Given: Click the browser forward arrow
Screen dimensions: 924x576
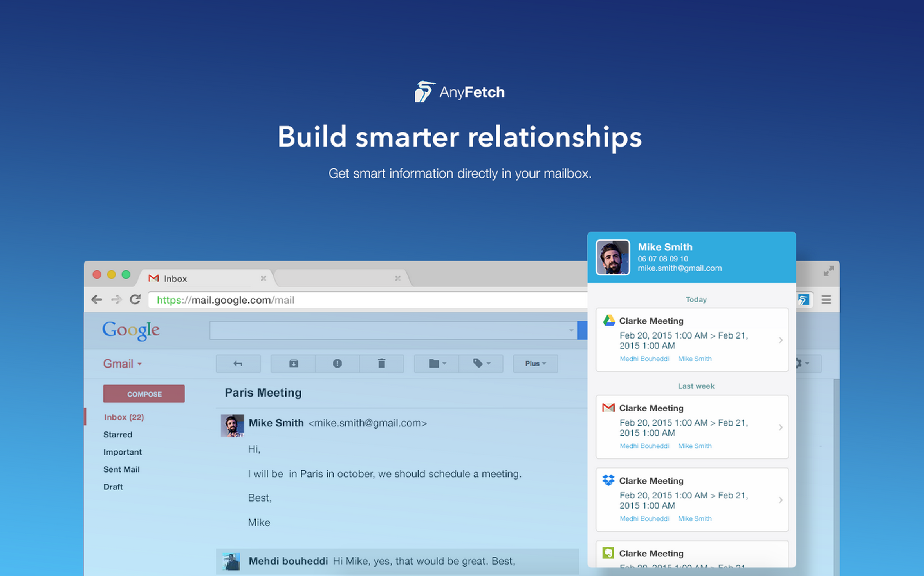Looking at the screenshot, I should [x=116, y=300].
